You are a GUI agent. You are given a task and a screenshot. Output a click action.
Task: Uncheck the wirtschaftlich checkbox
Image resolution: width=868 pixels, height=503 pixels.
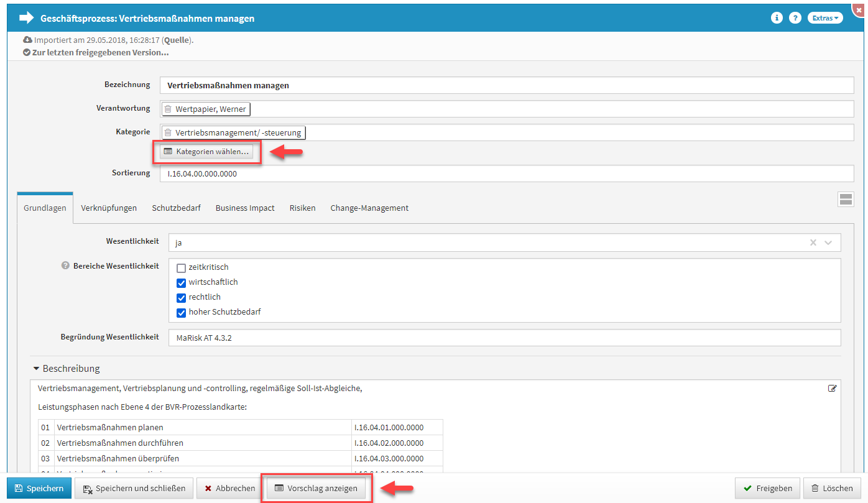tap(182, 283)
